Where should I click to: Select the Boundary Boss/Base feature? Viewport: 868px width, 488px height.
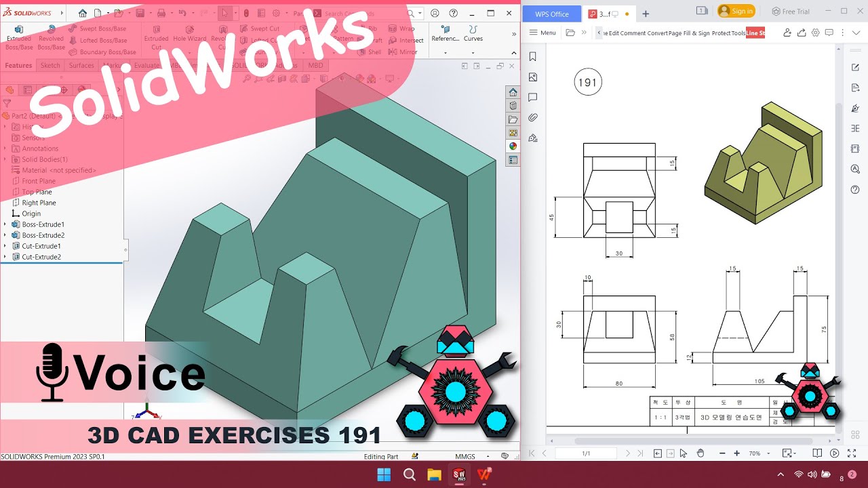pos(102,52)
